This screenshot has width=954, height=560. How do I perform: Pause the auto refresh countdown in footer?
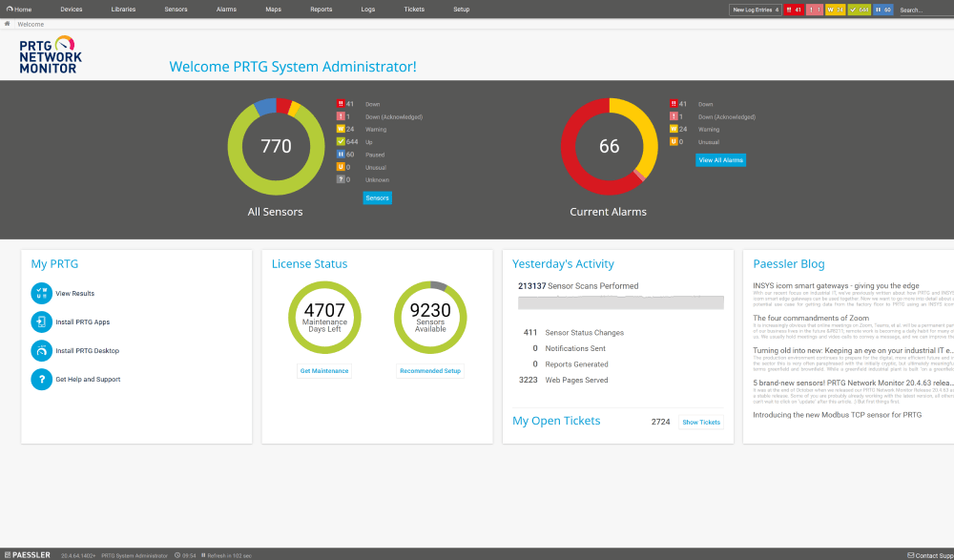(203, 556)
